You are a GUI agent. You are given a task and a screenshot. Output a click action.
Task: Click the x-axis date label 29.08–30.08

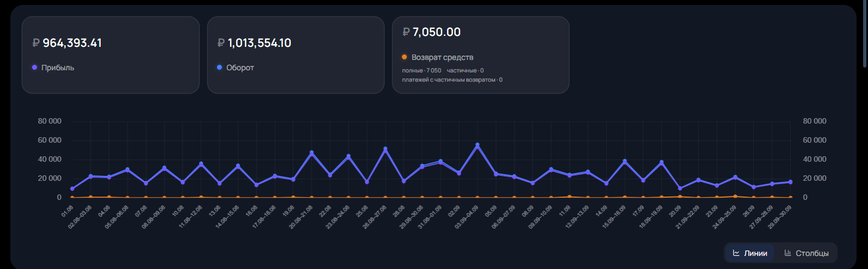[412, 217]
